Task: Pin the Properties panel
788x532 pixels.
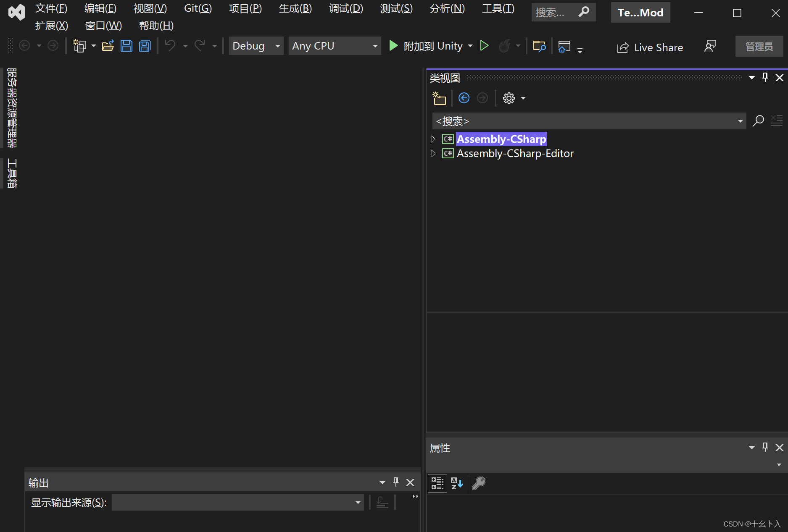Action: [765, 447]
